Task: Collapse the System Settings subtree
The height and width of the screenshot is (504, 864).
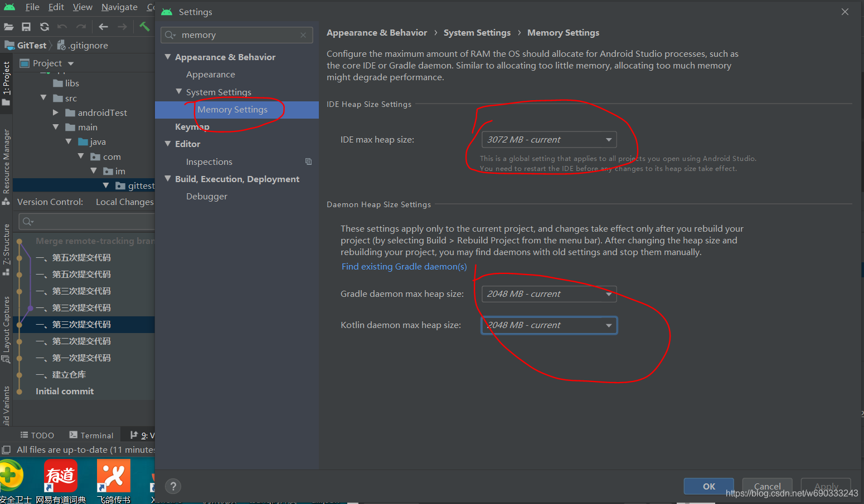Action: pos(179,91)
